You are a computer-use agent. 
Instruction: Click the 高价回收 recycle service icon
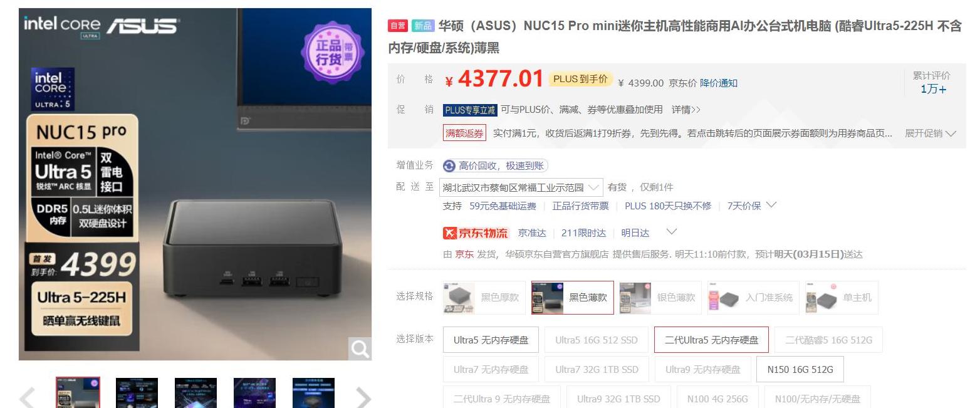pyautogui.click(x=449, y=166)
